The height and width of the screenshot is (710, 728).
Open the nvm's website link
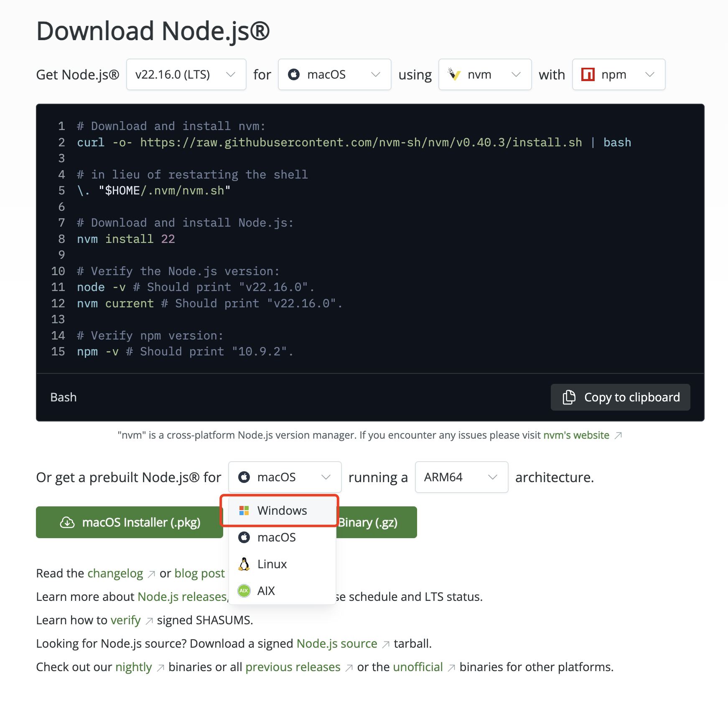pos(576,435)
